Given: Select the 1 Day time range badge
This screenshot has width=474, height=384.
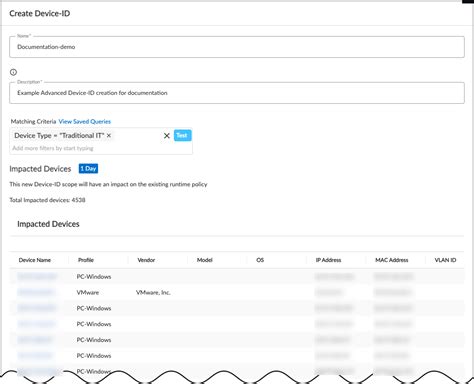Looking at the screenshot, I should (88, 169).
